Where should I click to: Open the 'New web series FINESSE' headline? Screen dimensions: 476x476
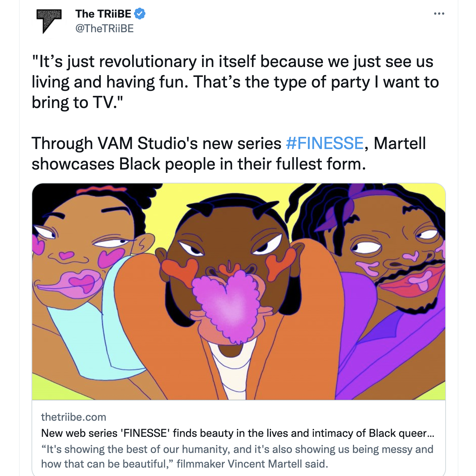coord(237,433)
